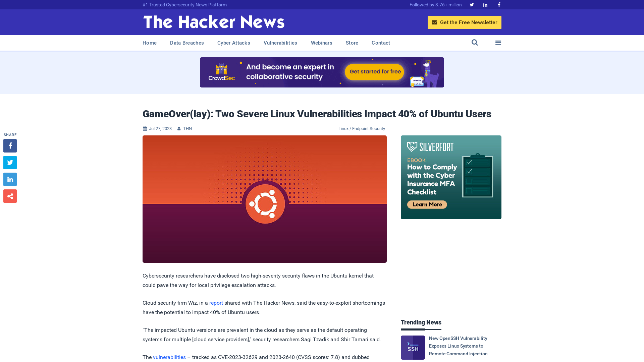Image resolution: width=644 pixels, height=362 pixels.
Task: Click the Get the Free Newsletter button
Action: click(x=465, y=22)
